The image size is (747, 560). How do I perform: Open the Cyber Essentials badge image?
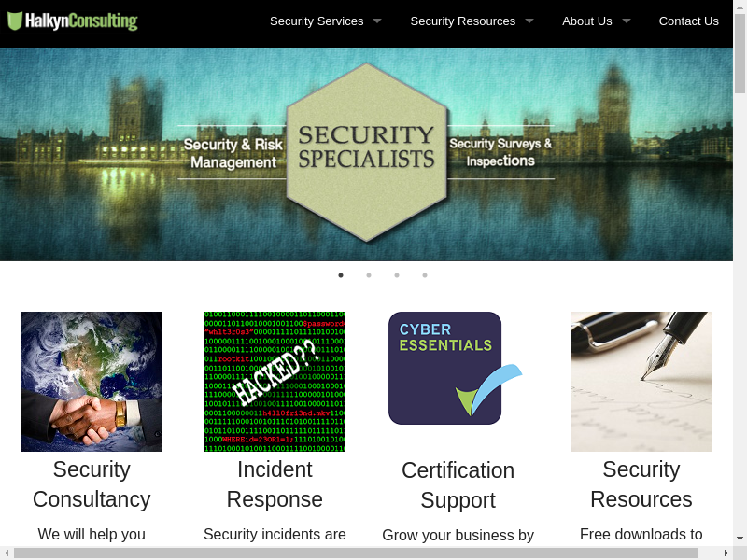pyautogui.click(x=456, y=368)
